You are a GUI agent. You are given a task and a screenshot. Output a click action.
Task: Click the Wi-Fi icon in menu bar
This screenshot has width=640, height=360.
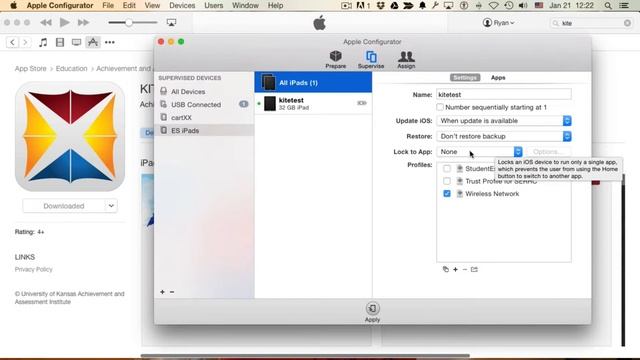(493, 6)
